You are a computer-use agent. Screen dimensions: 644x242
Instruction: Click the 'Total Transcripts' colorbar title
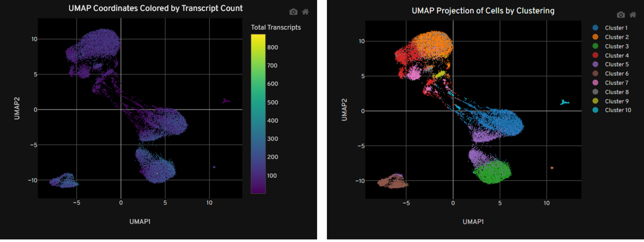tap(275, 27)
